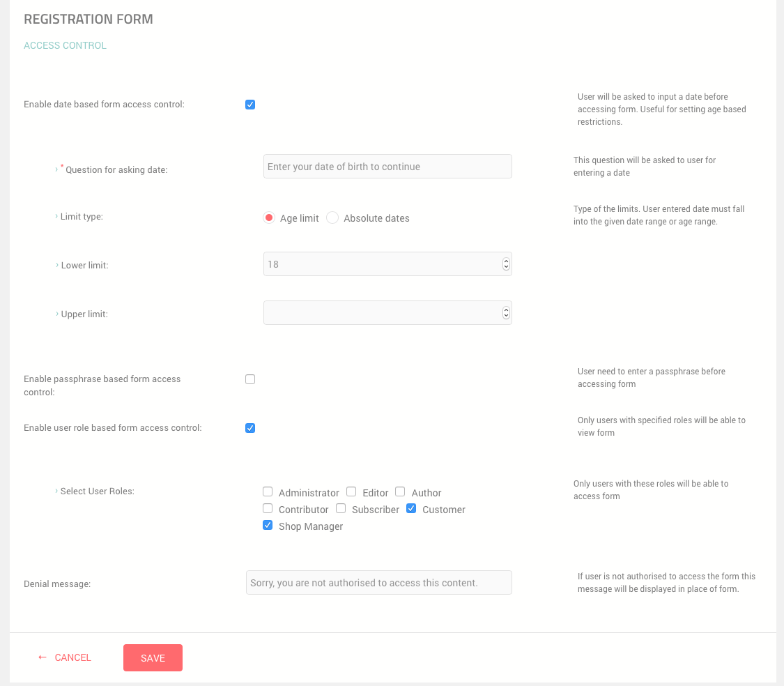This screenshot has height=686, width=784.
Task: Disable user role based access control
Action: (250, 428)
